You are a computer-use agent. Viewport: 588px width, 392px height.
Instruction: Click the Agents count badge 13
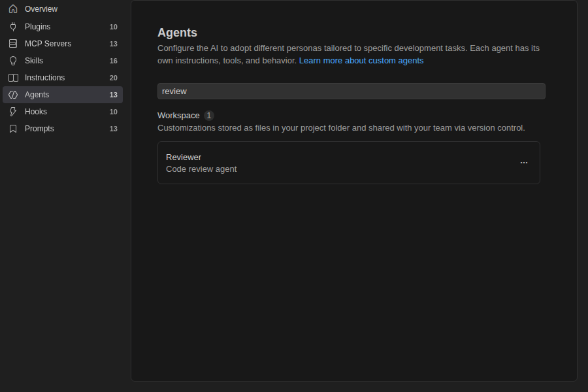pyautogui.click(x=113, y=95)
